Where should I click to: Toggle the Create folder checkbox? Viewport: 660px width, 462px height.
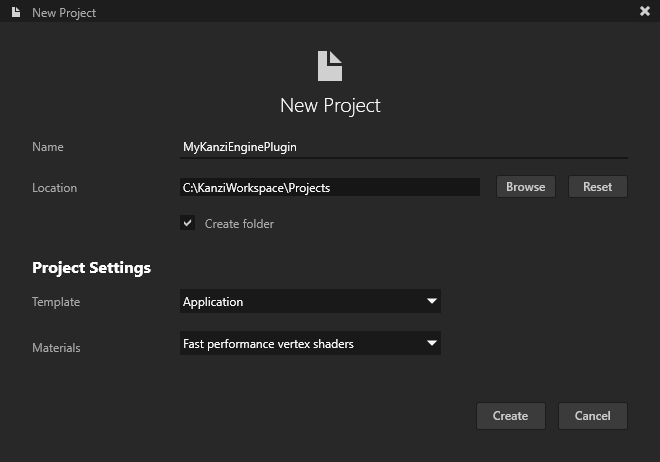(x=187, y=223)
